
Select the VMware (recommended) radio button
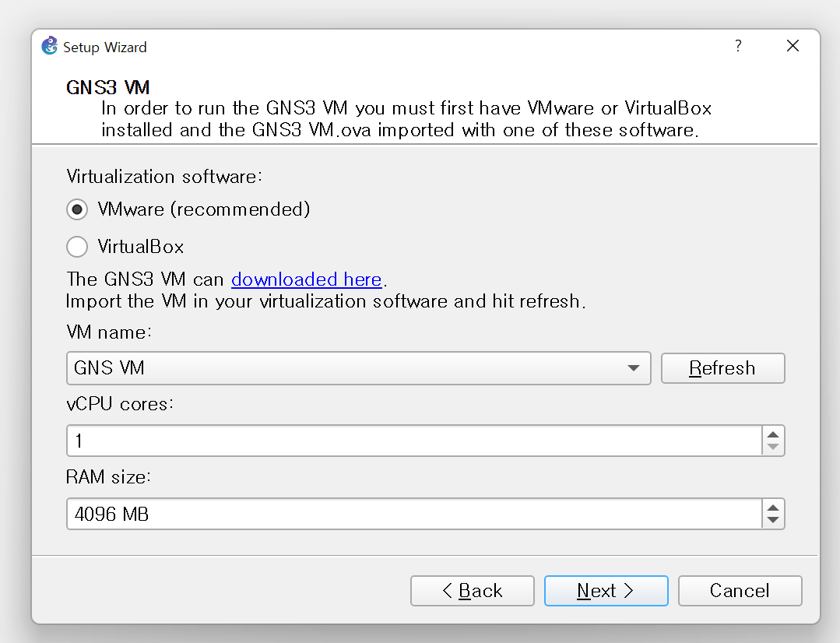coord(77,209)
